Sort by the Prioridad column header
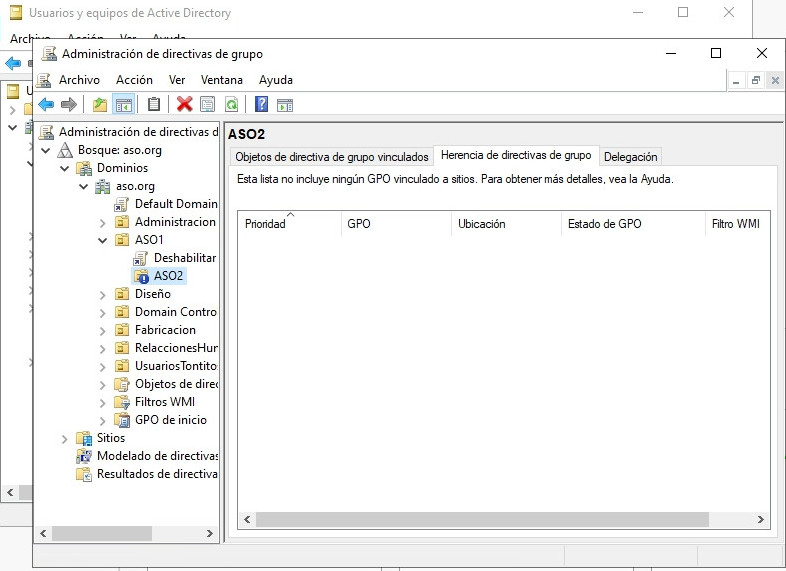The width and height of the screenshot is (786, 571). [266, 224]
